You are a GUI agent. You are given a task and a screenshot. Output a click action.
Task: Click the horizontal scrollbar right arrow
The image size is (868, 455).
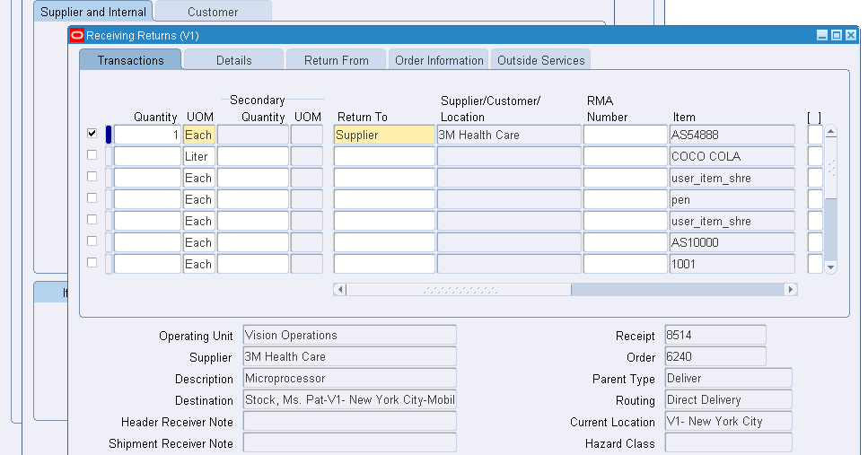[x=790, y=290]
